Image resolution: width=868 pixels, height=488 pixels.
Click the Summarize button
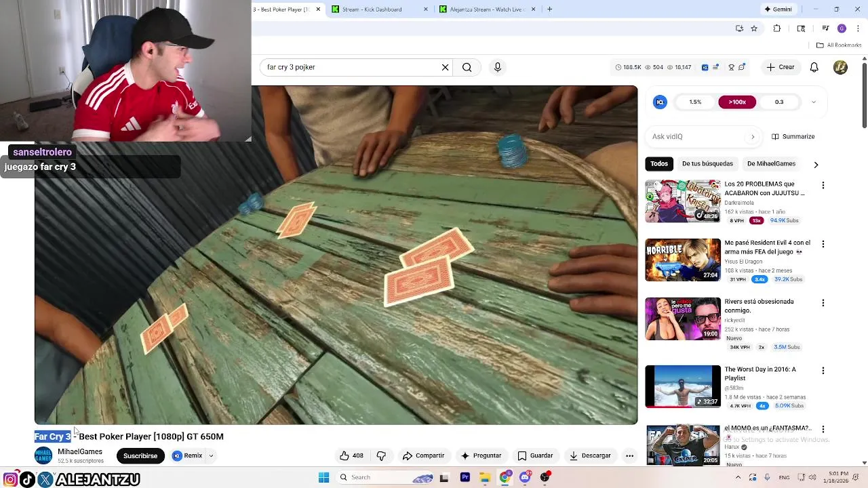coord(793,137)
